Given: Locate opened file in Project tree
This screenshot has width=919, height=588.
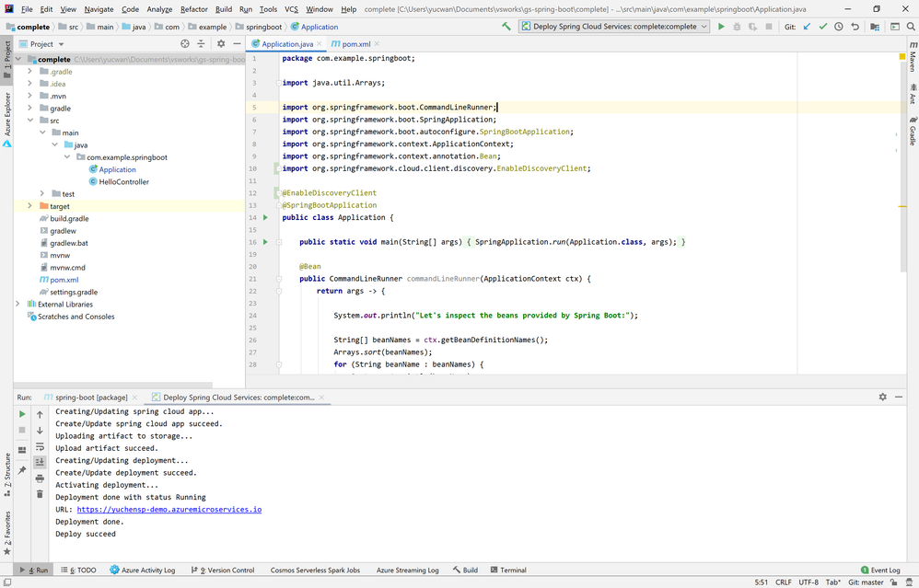Looking at the screenshot, I should (x=185, y=43).
